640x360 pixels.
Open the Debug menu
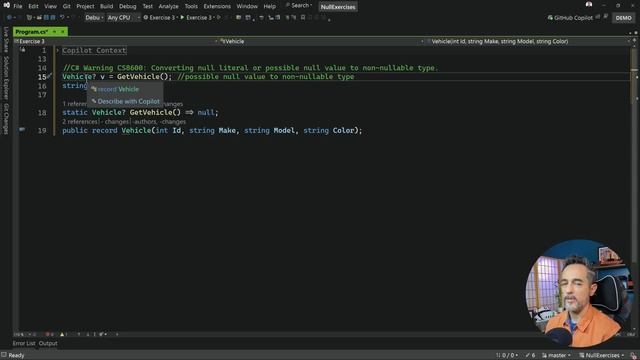128,6
